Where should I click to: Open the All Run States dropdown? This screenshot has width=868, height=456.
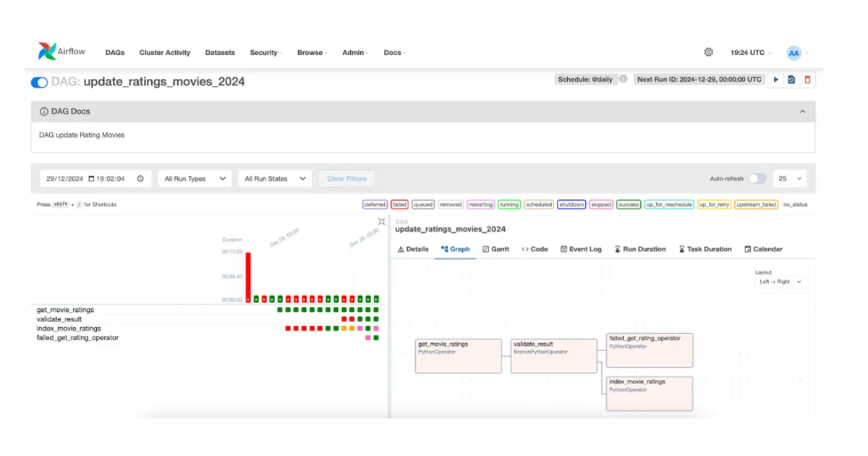pos(274,178)
